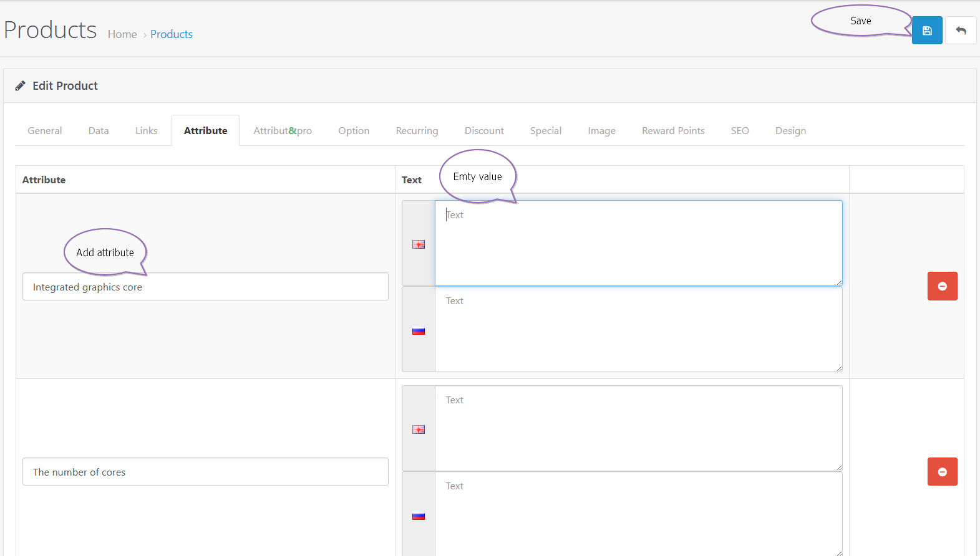
Task: Focus the Integrated graphics core attribute field
Action: (x=205, y=287)
